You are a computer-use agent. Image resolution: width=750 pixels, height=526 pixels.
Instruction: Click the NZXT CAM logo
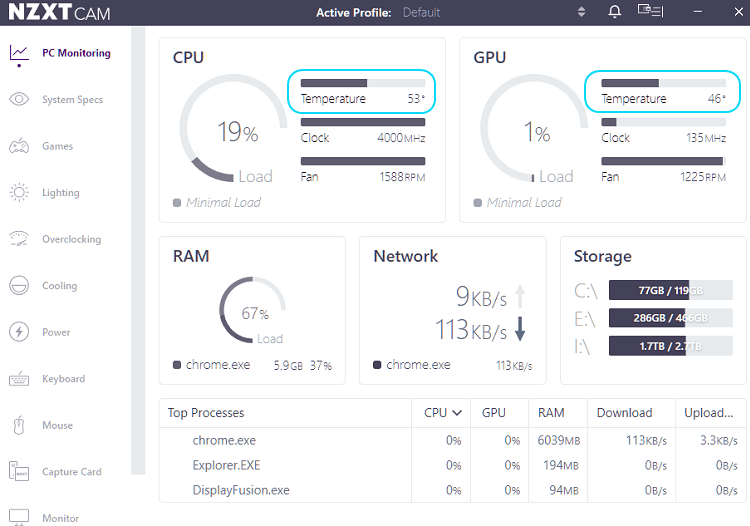59,12
